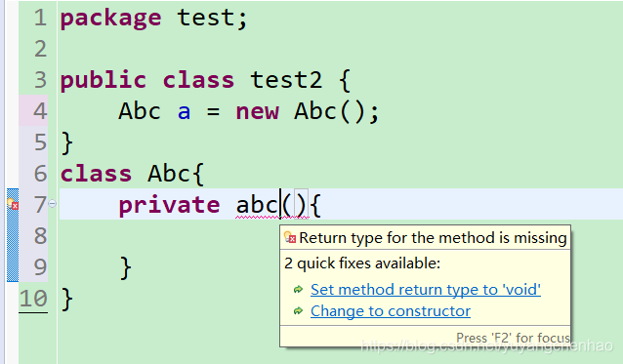
Task: Click the blue variable 'a' on line 4
Action: pyautogui.click(x=184, y=111)
